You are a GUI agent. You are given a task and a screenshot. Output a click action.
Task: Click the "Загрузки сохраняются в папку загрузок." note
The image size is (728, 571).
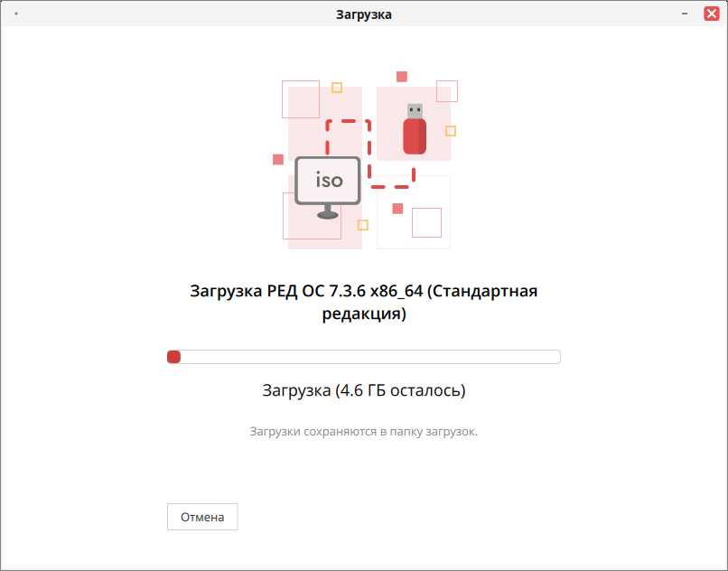click(x=363, y=432)
